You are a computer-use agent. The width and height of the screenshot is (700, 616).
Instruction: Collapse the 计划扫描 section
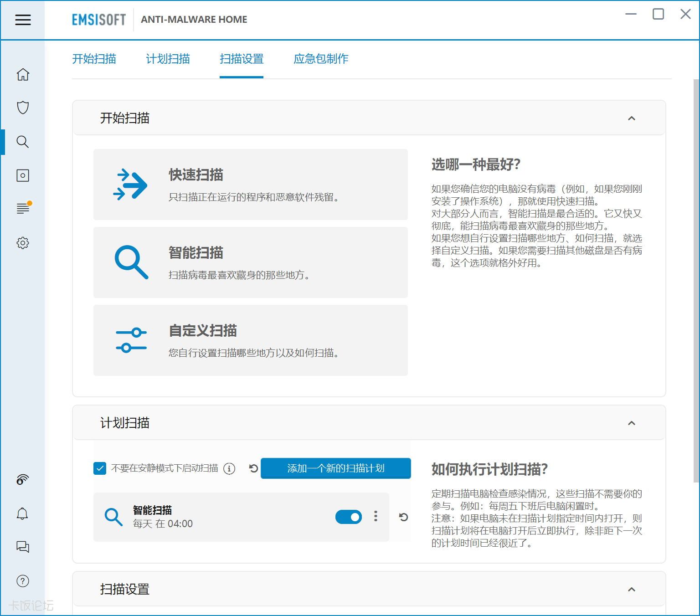click(631, 423)
